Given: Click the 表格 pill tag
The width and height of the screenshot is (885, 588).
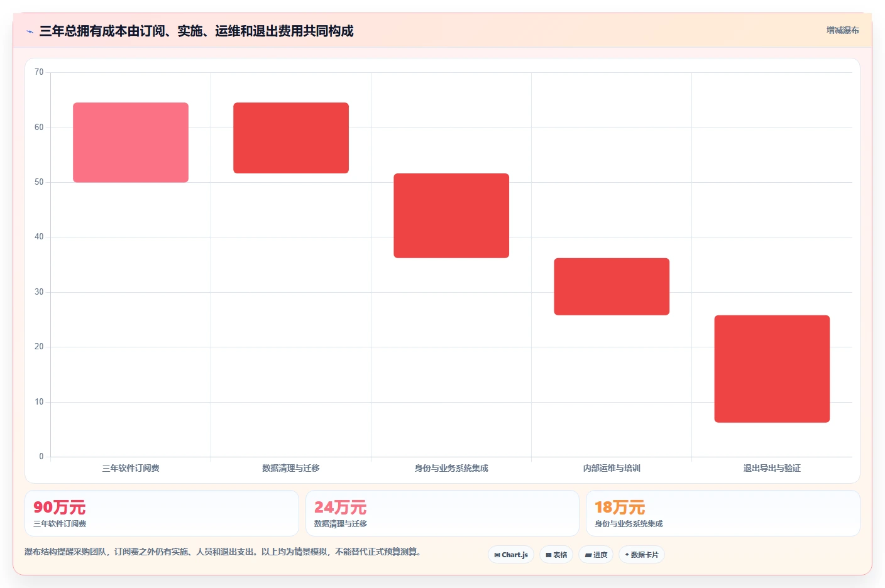Looking at the screenshot, I should tap(556, 555).
